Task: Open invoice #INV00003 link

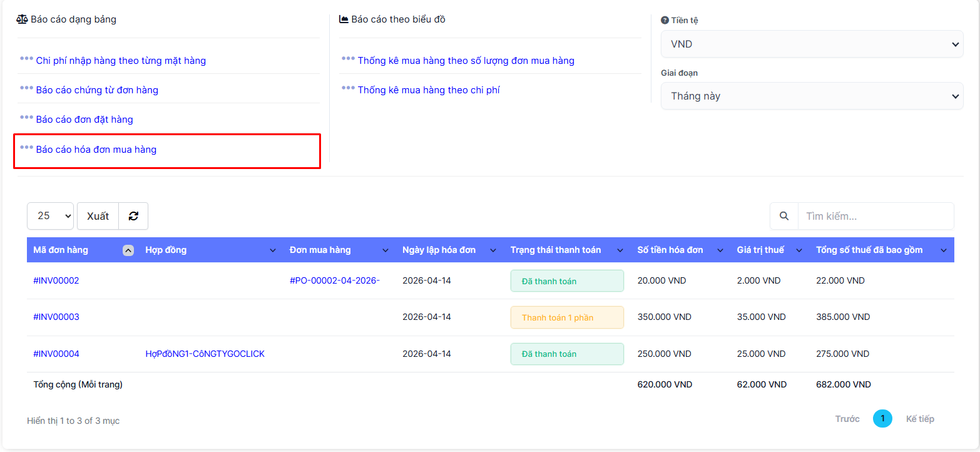Action: coord(56,317)
